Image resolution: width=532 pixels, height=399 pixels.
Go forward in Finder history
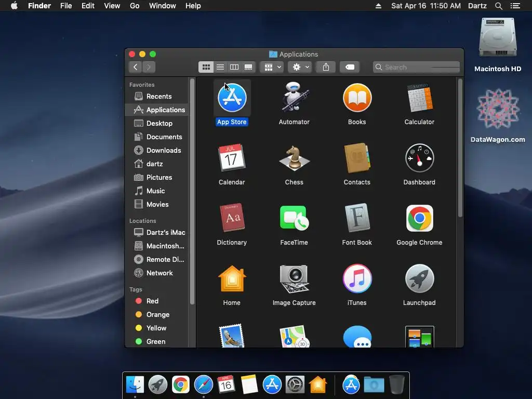[x=149, y=67]
